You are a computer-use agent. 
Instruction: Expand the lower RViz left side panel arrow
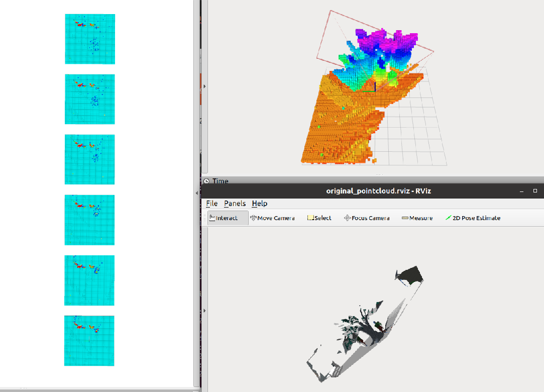(x=205, y=311)
